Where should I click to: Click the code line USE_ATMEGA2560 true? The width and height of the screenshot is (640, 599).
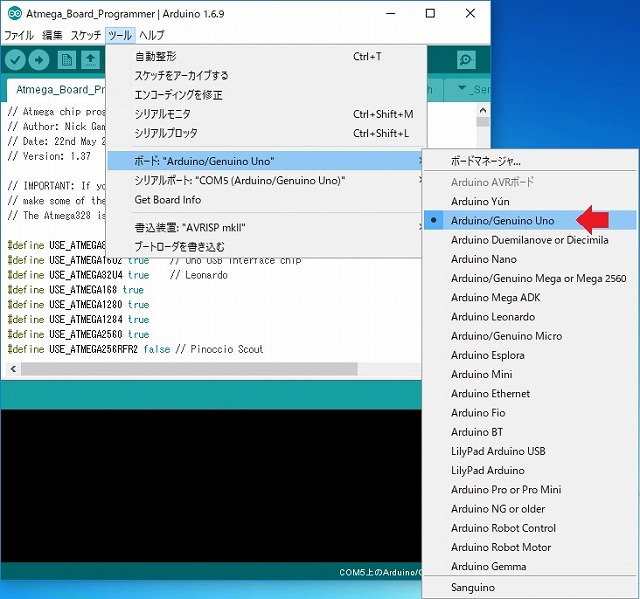(x=78, y=334)
